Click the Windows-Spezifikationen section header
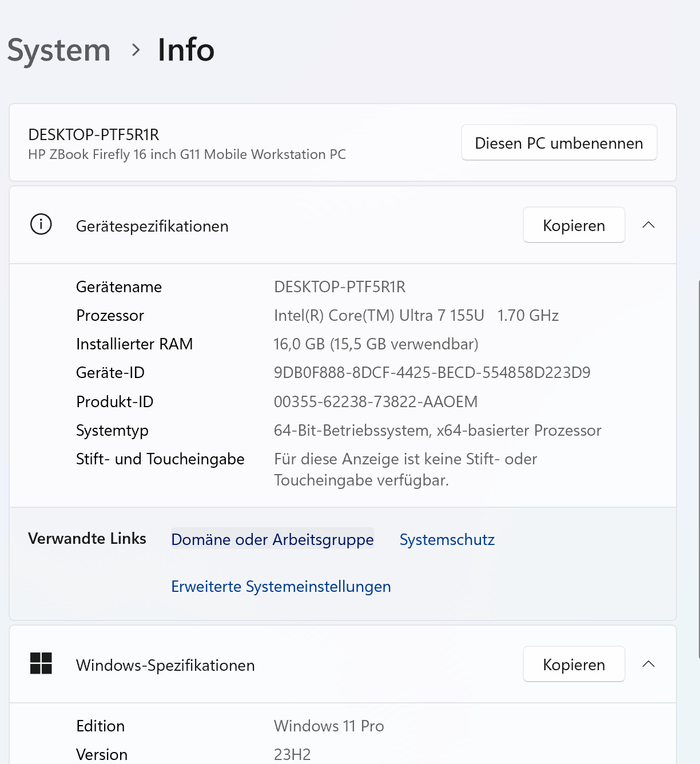The width and height of the screenshot is (700, 764). coord(343,664)
